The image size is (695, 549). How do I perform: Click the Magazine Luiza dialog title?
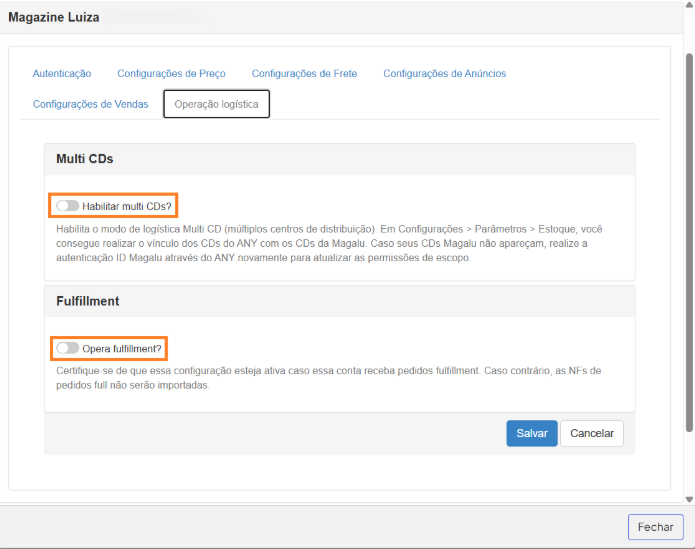point(54,17)
